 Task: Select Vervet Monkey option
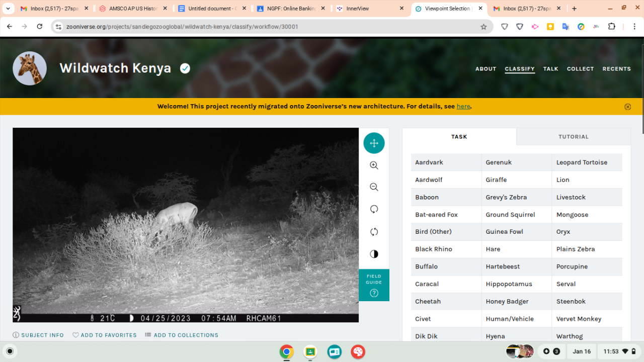coord(587,319)
